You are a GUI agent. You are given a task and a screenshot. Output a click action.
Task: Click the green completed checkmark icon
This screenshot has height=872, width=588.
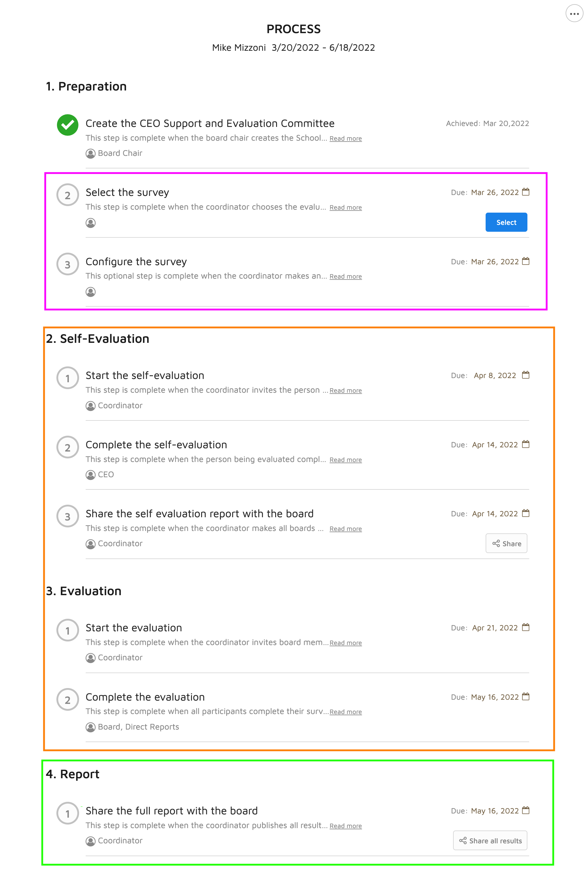[67, 125]
